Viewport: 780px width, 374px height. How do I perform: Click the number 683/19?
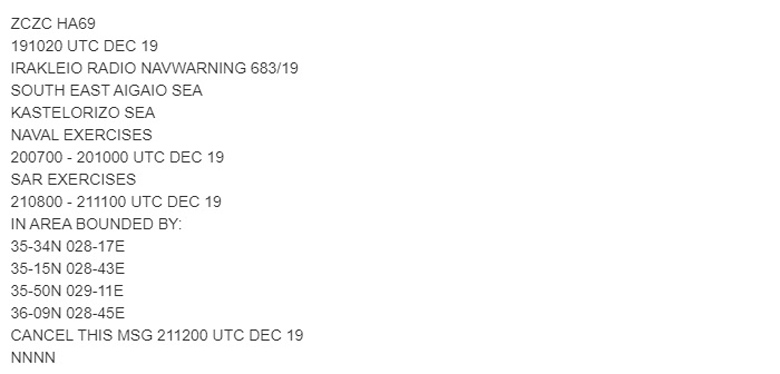click(x=275, y=68)
